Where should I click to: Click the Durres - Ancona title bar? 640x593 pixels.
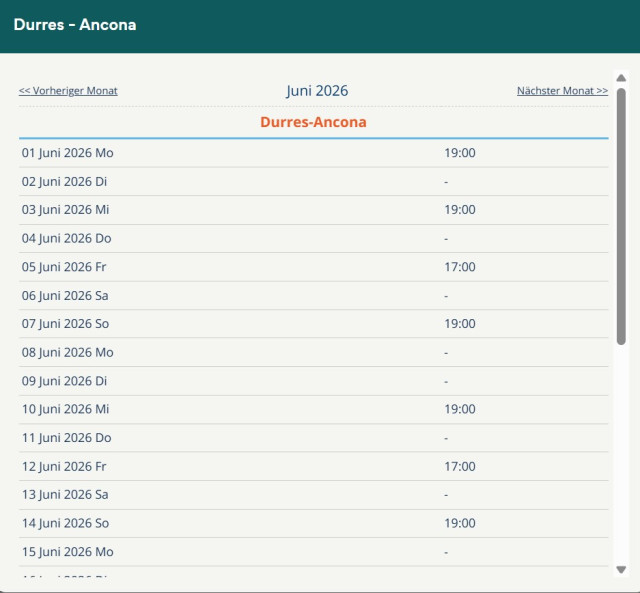[75, 25]
